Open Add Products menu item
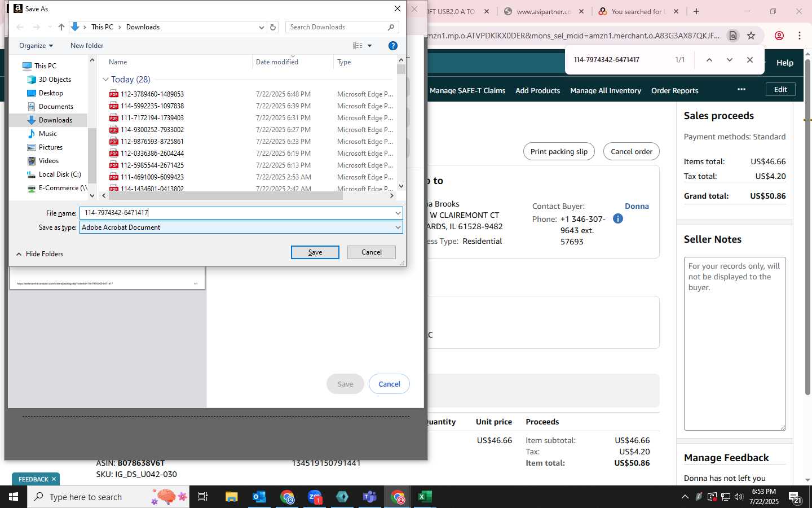 coord(538,91)
